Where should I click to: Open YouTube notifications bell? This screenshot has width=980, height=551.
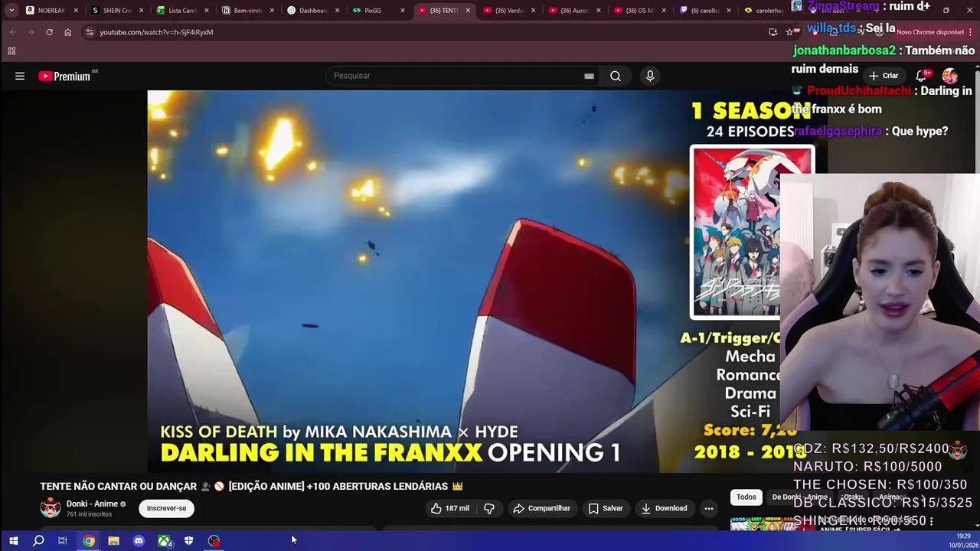[x=923, y=76]
